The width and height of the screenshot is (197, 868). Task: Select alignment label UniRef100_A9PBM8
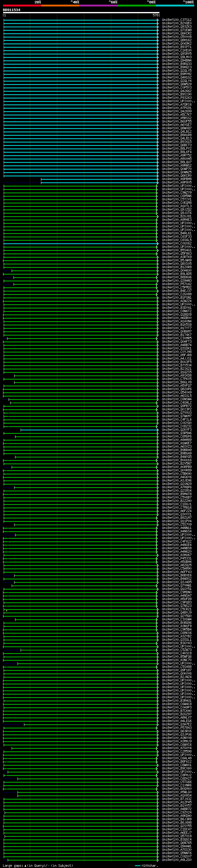tap(176, 179)
